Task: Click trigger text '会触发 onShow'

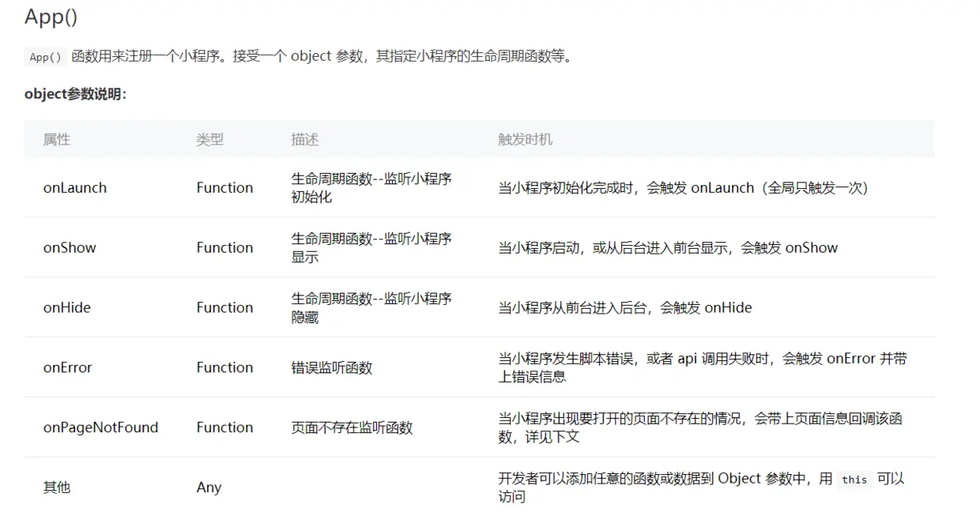Action: click(790, 248)
